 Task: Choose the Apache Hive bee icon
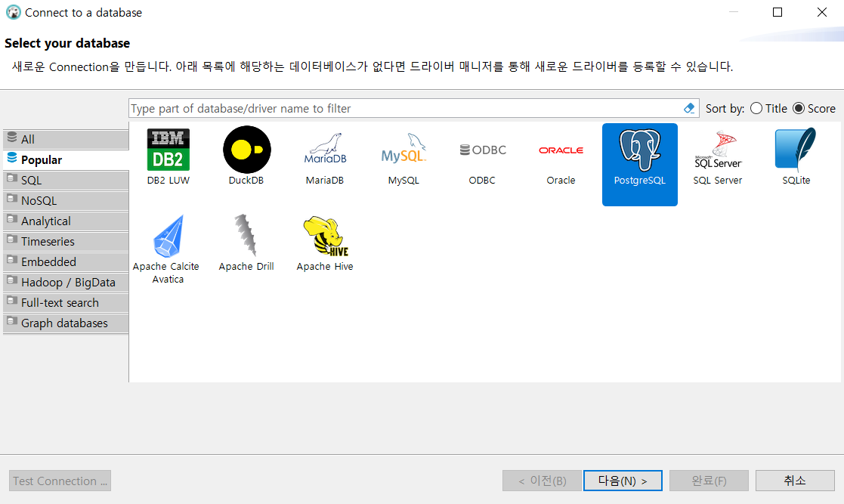(325, 236)
